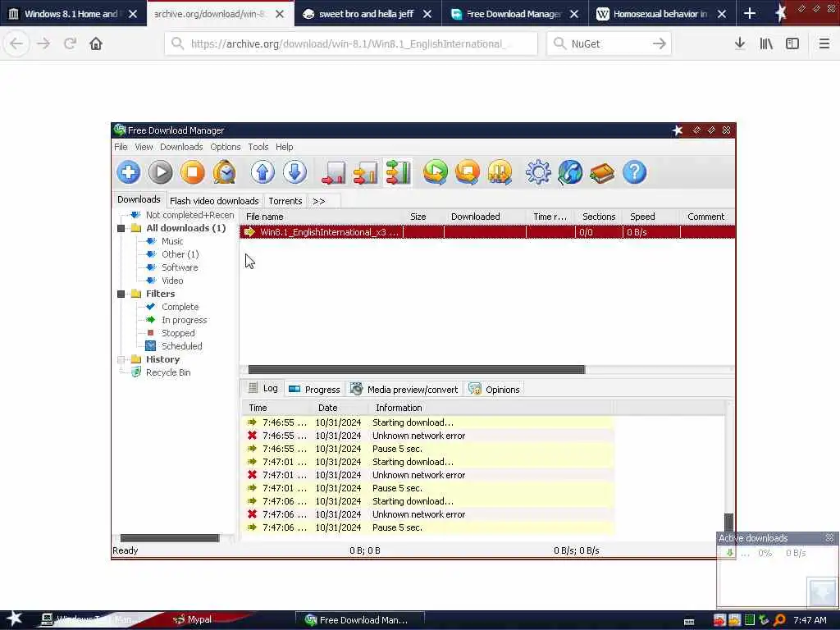Click the Move up arrow icon
This screenshot has height=630, width=840.
(x=262, y=172)
